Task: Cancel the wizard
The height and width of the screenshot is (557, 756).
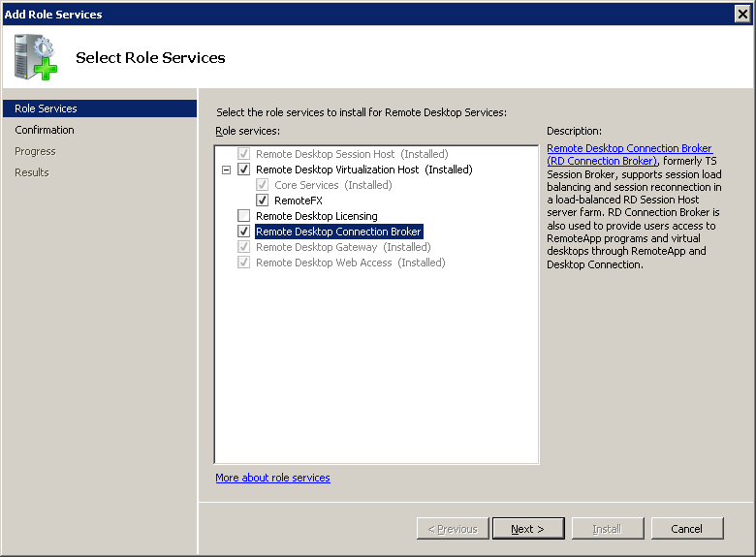Action: 687,529
